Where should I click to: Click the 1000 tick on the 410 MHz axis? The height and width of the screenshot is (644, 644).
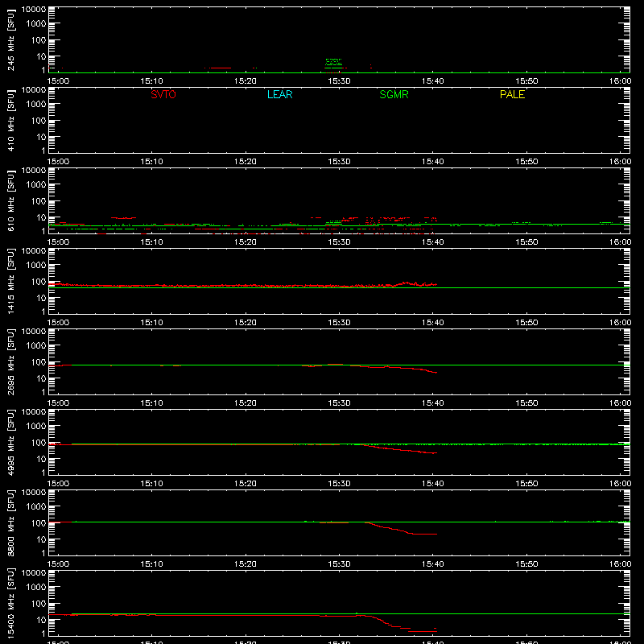point(36,105)
